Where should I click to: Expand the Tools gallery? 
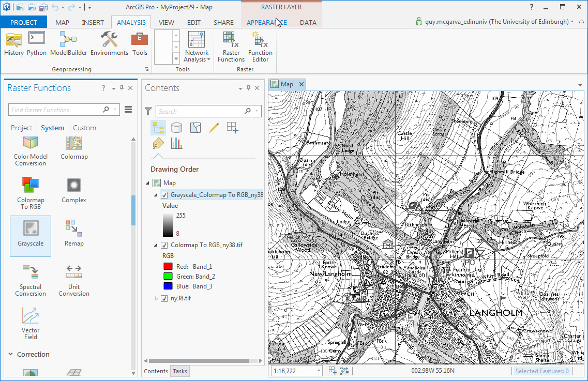click(x=176, y=59)
